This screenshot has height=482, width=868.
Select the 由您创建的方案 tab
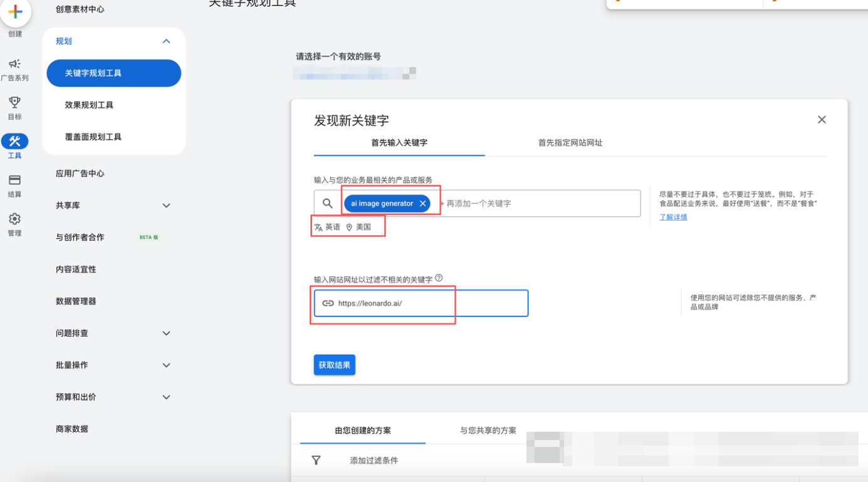pyautogui.click(x=363, y=431)
